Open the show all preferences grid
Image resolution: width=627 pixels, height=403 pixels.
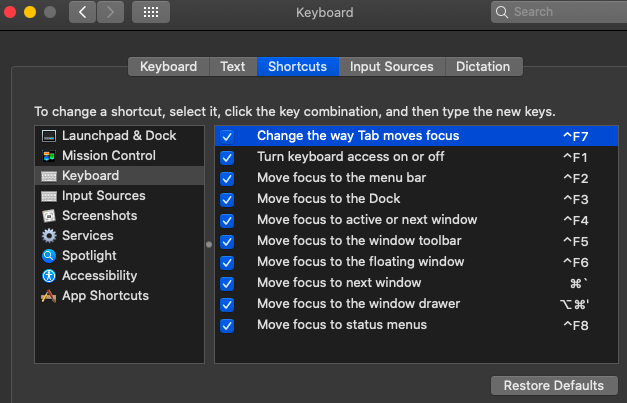coord(150,13)
